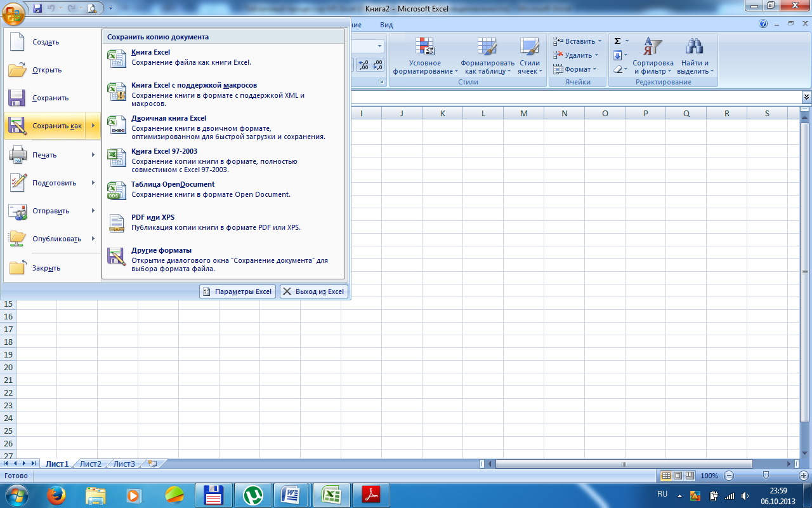
Task: Expand the Опубликовать submenu arrow
Action: tap(93, 239)
